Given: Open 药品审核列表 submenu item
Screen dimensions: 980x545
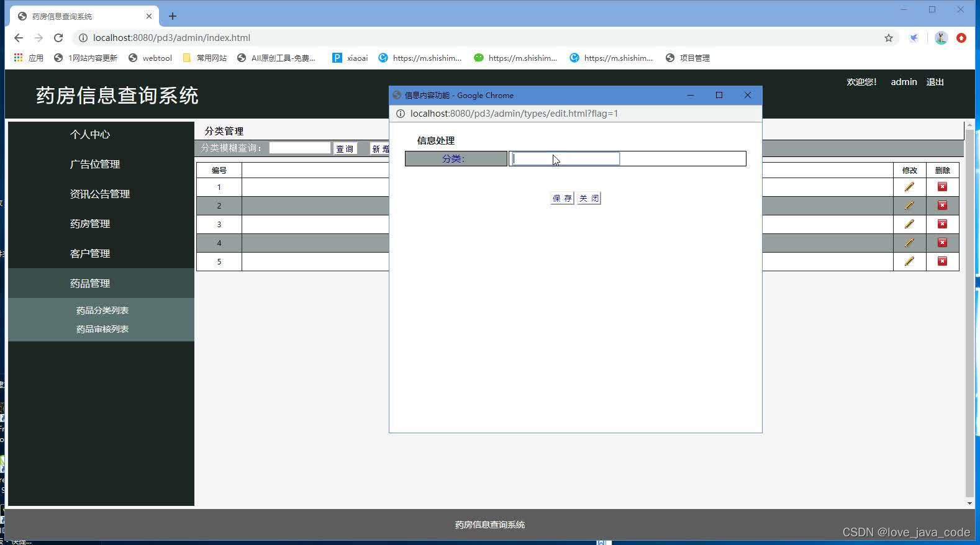Looking at the screenshot, I should coord(102,329).
